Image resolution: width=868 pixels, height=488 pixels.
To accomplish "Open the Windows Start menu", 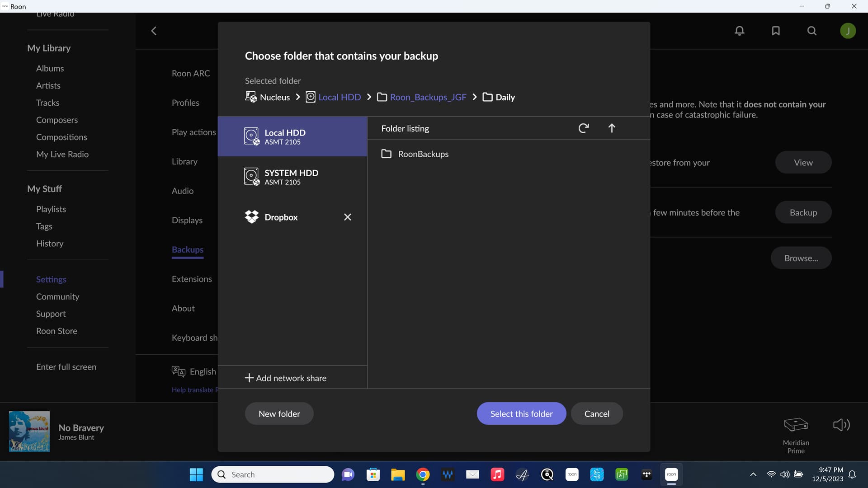I will 196,474.
